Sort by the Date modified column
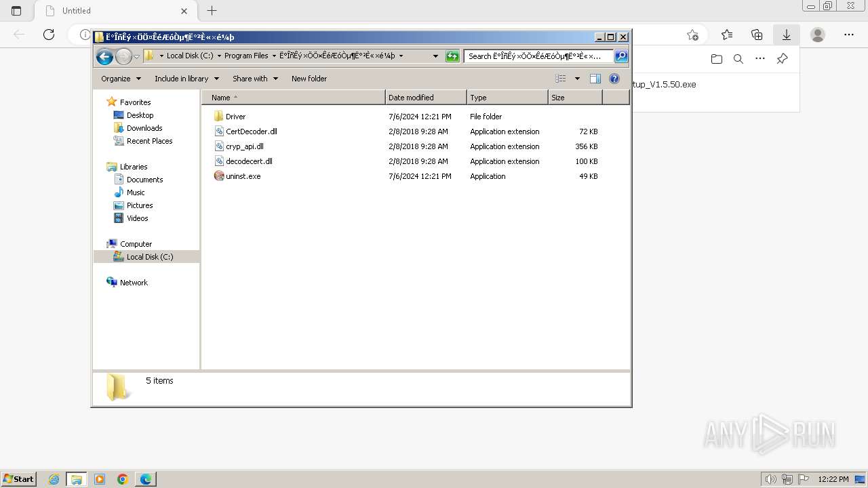The width and height of the screenshot is (868, 488). click(x=426, y=98)
